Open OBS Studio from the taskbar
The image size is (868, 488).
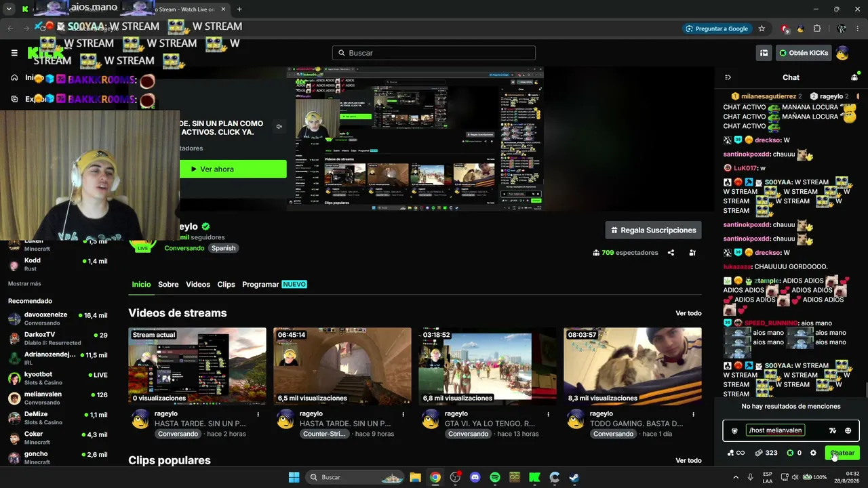click(x=455, y=477)
